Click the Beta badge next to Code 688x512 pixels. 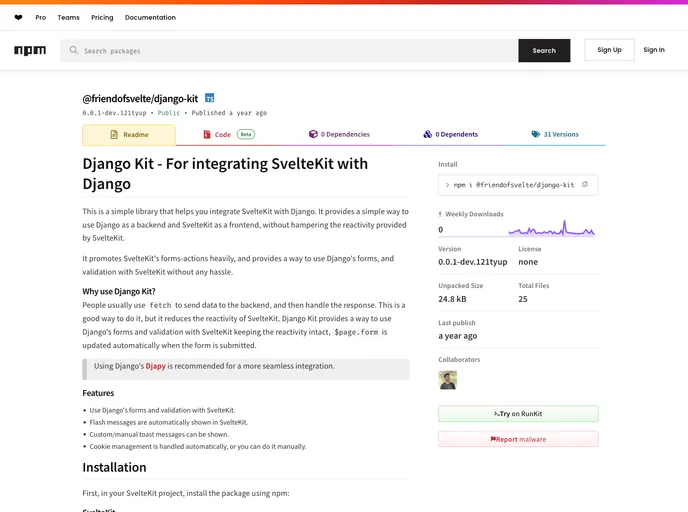pos(246,134)
